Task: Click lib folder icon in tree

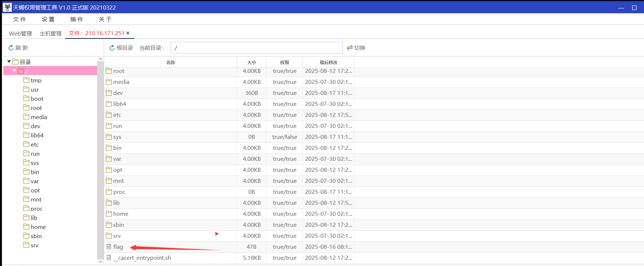Action: coord(26,217)
